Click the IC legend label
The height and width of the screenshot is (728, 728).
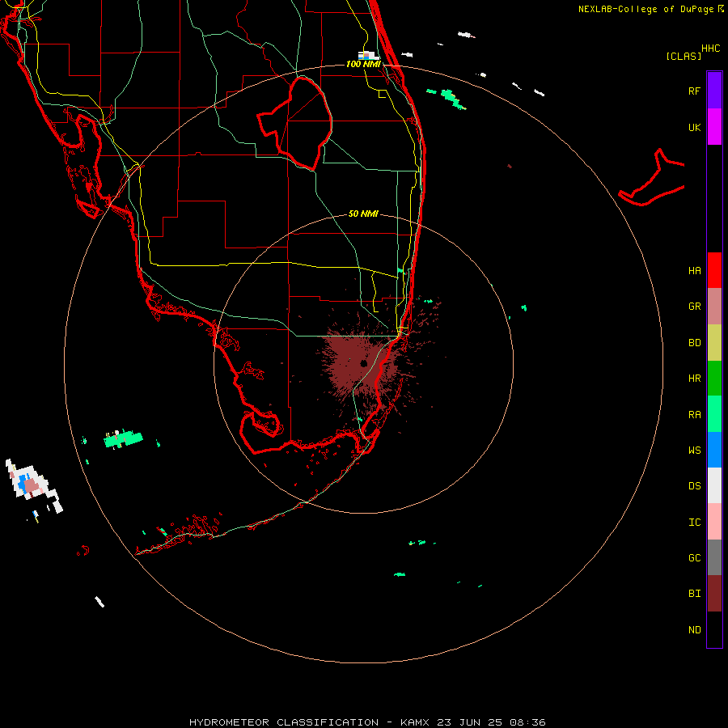[x=694, y=523]
